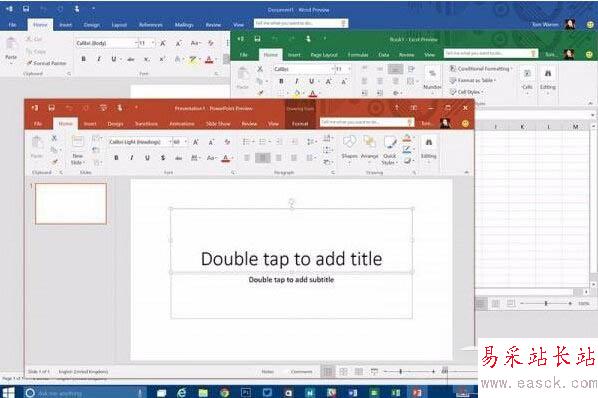Open the Drawing Tools Format tab

[300, 124]
